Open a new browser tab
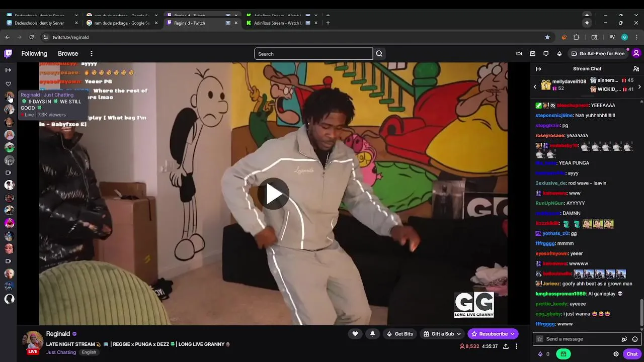The width and height of the screenshot is (644, 362). [x=328, y=23]
